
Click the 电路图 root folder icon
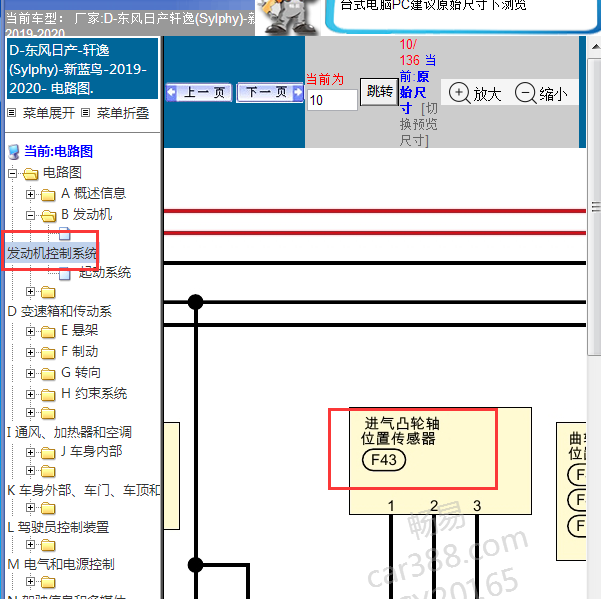tap(31, 174)
